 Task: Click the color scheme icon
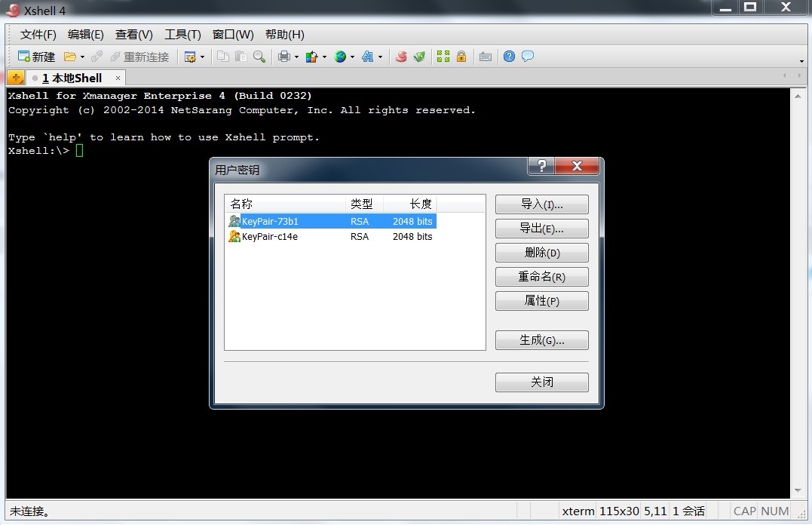[311, 57]
